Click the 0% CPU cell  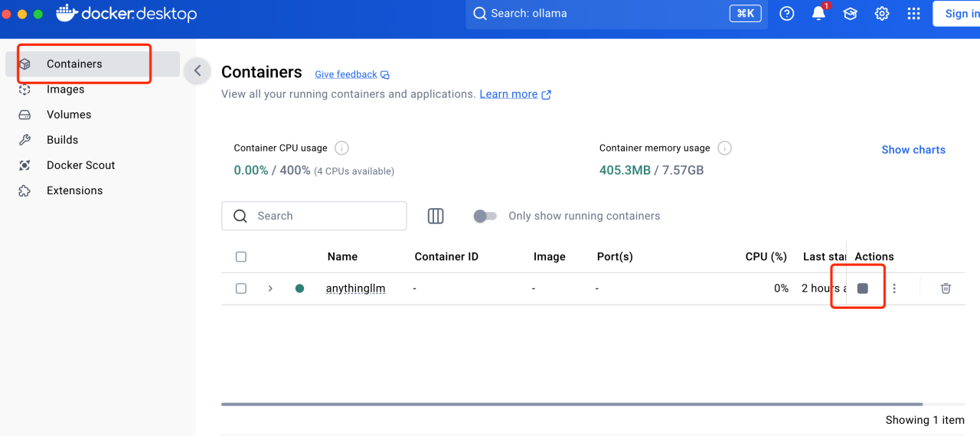(x=781, y=288)
